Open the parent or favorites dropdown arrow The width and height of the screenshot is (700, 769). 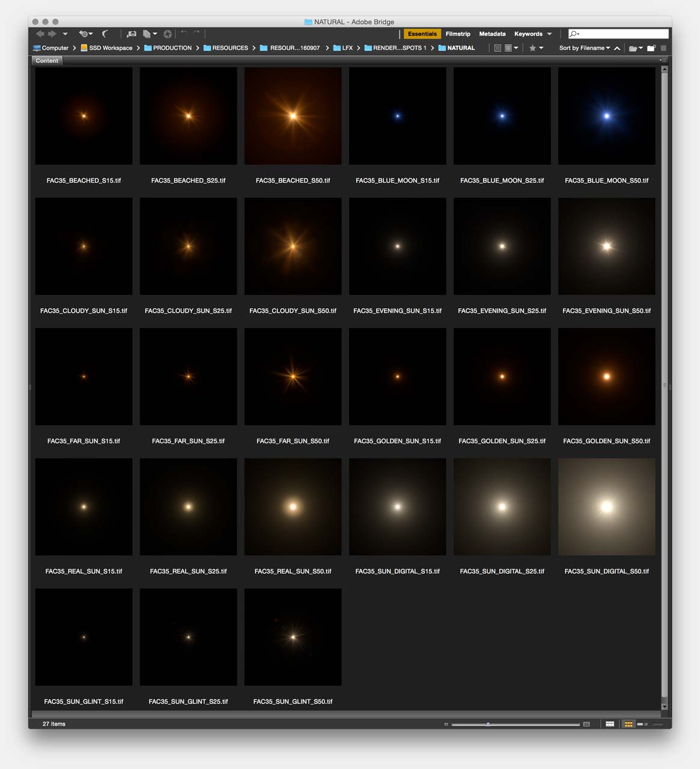(65, 34)
